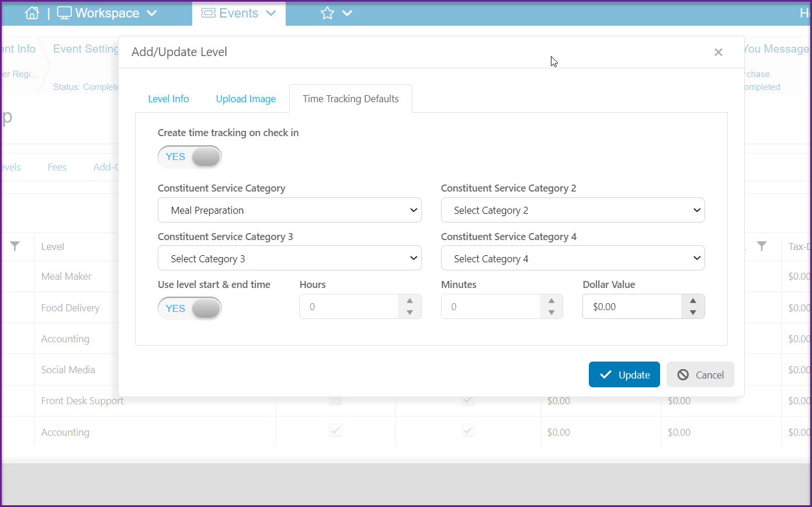
Task: Open the Events dropdown menu
Action: coord(238,13)
